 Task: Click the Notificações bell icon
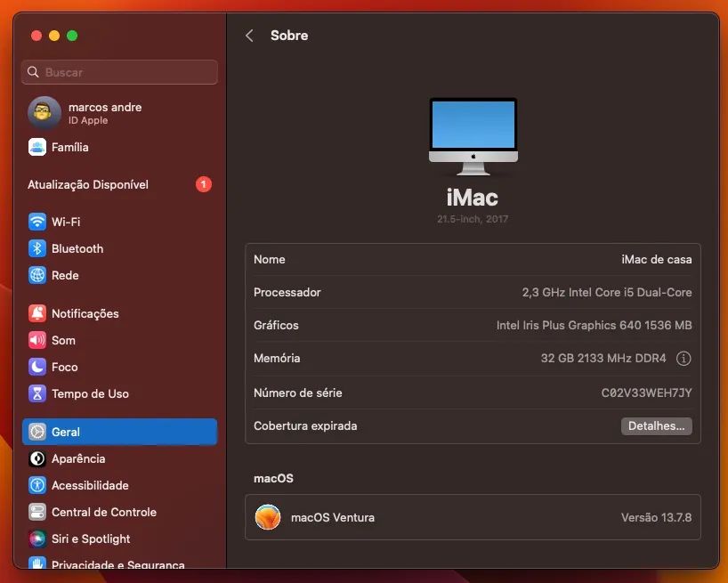(37, 314)
